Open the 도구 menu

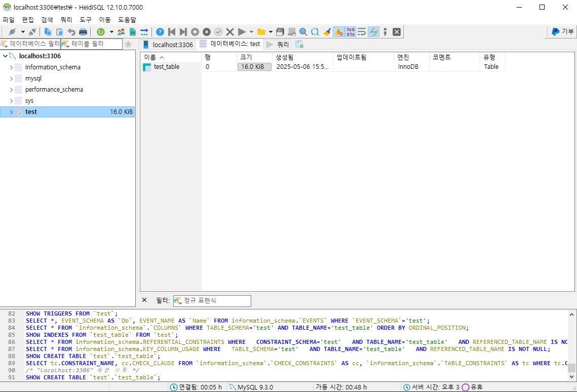coord(86,19)
